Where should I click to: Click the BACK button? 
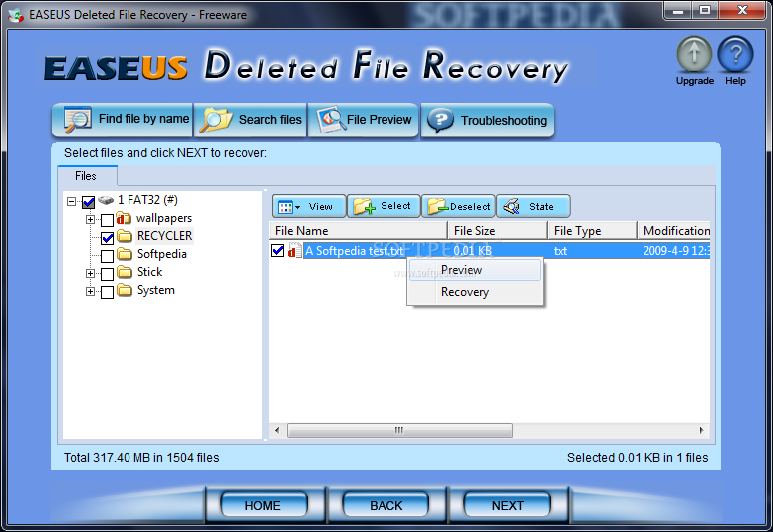[x=386, y=505]
